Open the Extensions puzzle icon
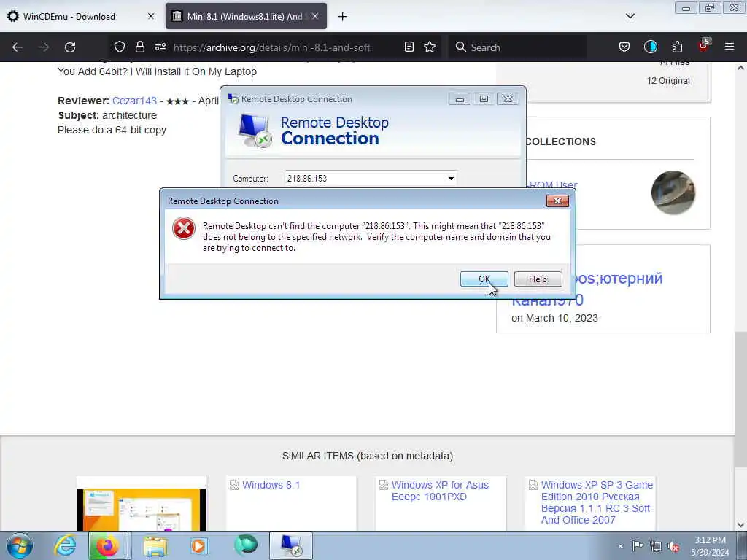 [677, 47]
